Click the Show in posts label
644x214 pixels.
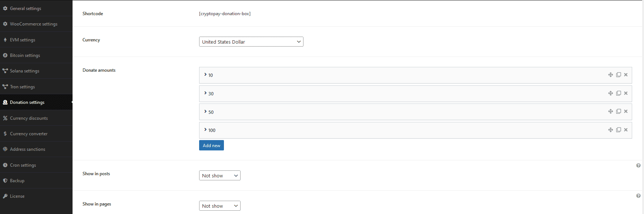(96, 174)
